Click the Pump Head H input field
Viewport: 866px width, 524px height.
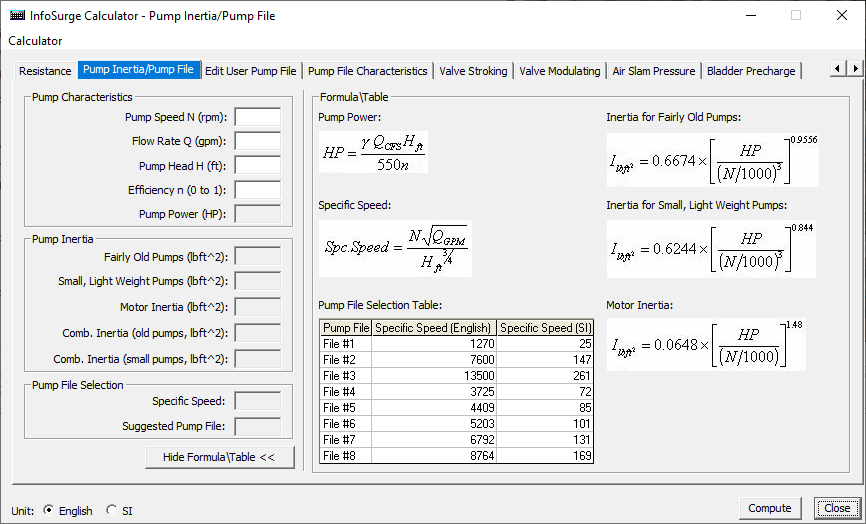point(258,166)
